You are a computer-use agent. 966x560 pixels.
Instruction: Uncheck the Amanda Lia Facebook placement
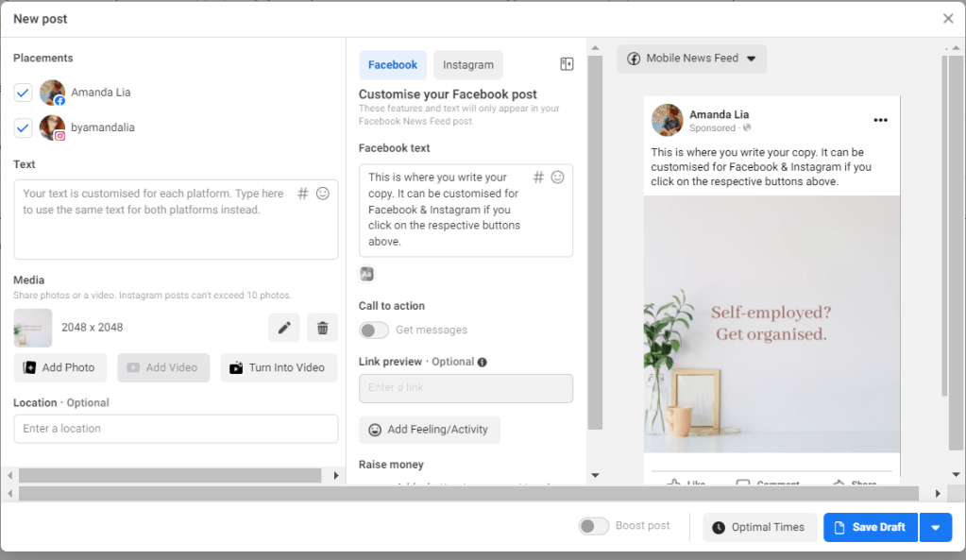pos(24,93)
